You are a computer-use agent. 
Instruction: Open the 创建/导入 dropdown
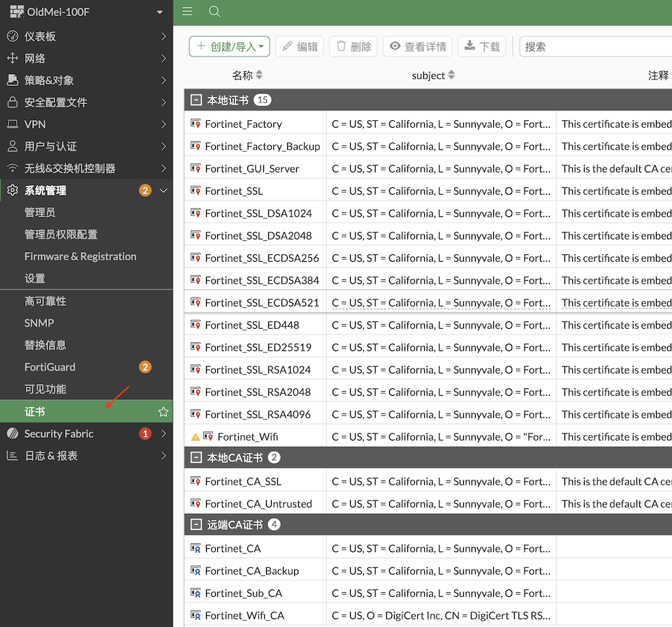229,46
